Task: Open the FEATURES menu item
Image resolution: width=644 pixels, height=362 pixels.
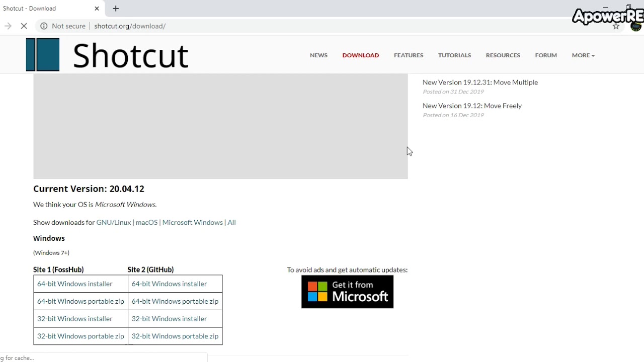Action: [409, 55]
